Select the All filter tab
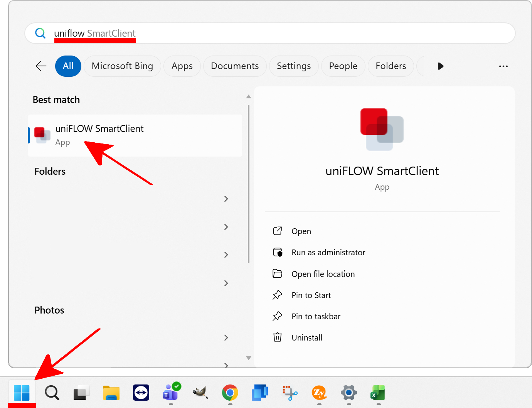The height and width of the screenshot is (408, 532). click(x=68, y=66)
